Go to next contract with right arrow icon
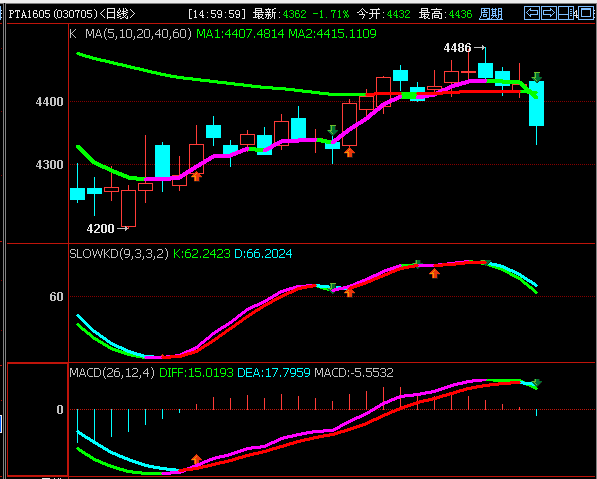The width and height of the screenshot is (597, 479). pos(549,13)
